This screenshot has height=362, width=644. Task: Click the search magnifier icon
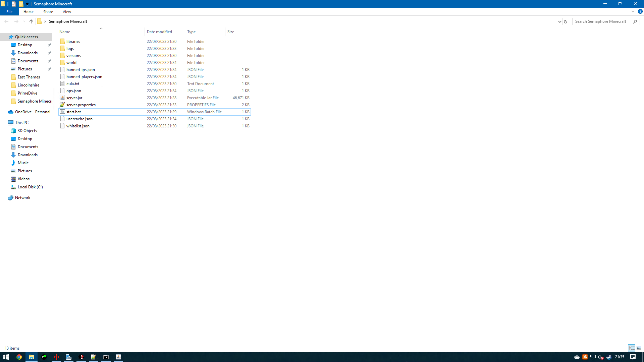635,21
